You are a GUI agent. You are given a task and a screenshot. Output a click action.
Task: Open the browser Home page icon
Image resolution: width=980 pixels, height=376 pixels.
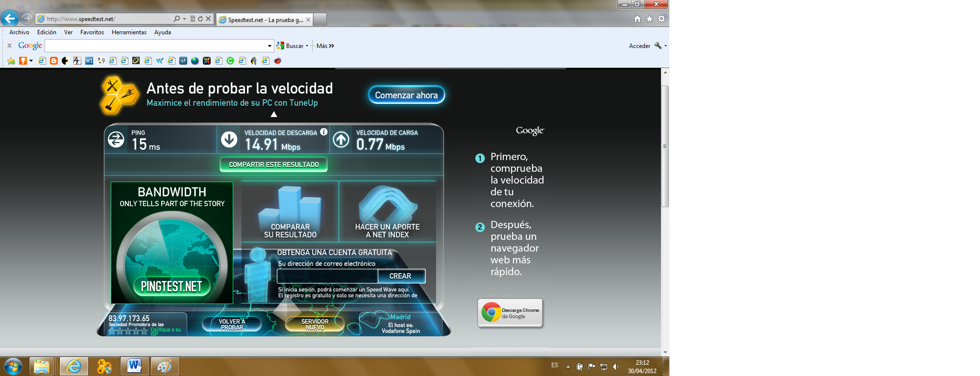637,19
